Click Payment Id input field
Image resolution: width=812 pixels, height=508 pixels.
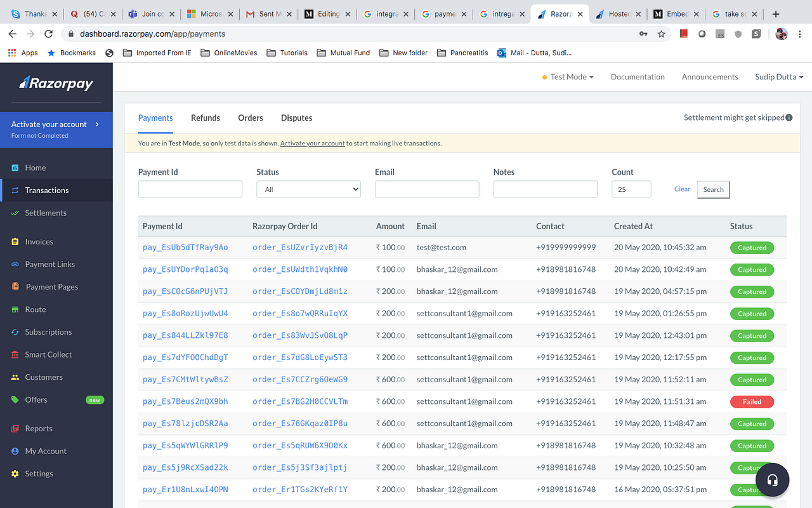coord(190,189)
